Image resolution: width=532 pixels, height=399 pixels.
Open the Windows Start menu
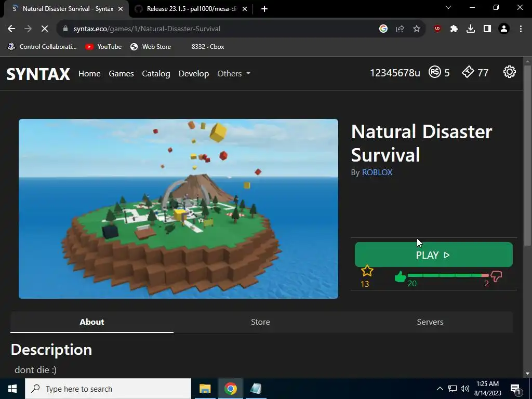[12, 389]
